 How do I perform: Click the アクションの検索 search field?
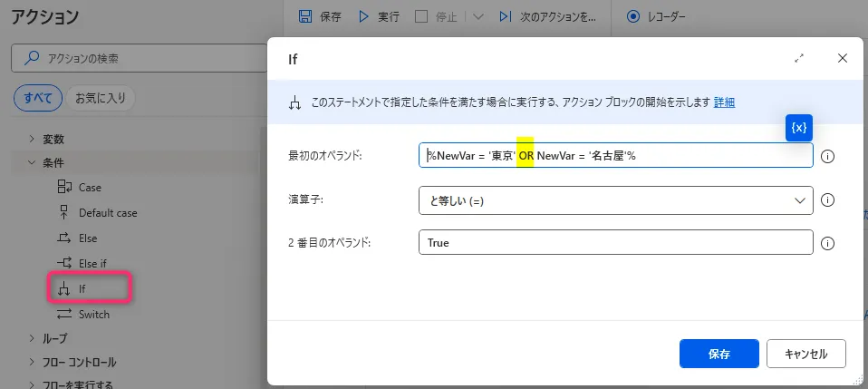click(x=136, y=59)
